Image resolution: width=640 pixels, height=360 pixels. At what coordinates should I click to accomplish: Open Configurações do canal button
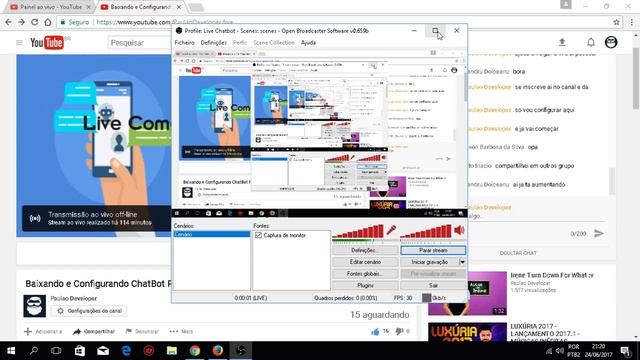point(89,311)
